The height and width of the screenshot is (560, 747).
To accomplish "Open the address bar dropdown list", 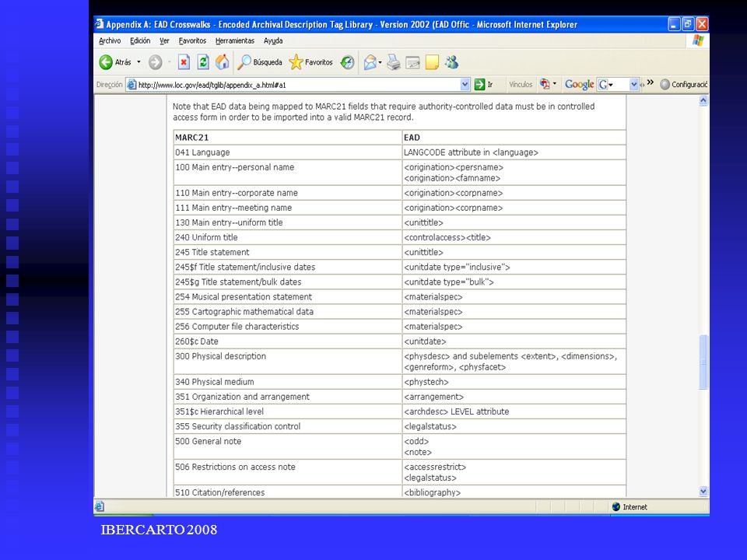I will [x=465, y=85].
